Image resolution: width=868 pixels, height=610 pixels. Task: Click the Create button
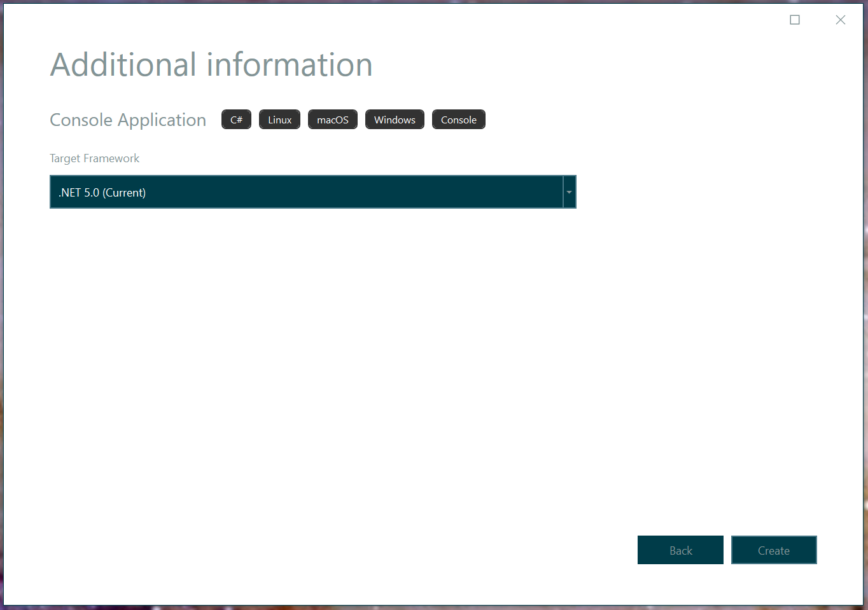[774, 550]
